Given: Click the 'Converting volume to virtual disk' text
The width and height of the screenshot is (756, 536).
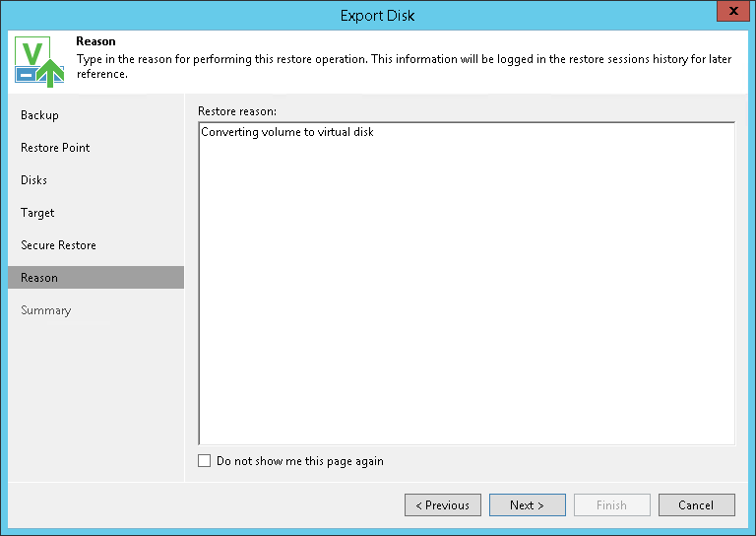Looking at the screenshot, I should 287,132.
